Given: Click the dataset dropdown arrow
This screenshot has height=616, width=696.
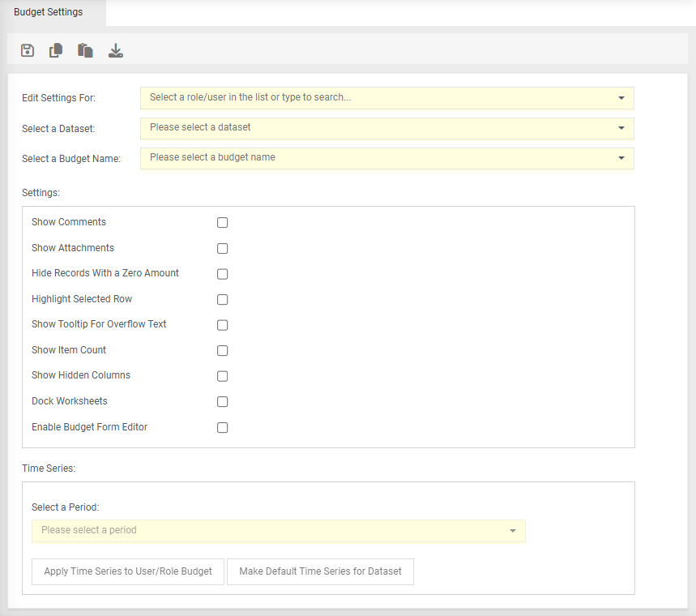Looking at the screenshot, I should [621, 128].
